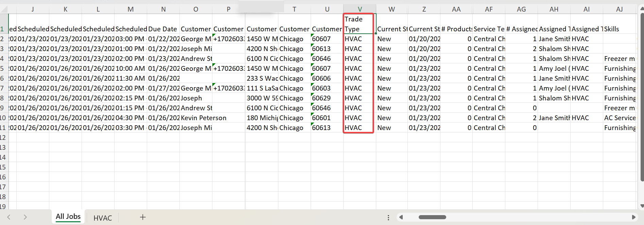Select column T header
The width and height of the screenshot is (644, 225).
click(294, 9)
